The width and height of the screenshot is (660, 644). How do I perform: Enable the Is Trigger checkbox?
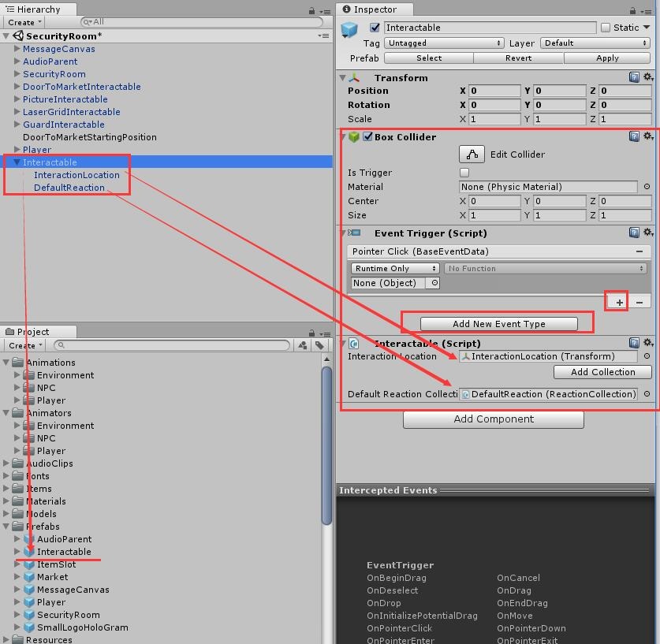pos(464,173)
